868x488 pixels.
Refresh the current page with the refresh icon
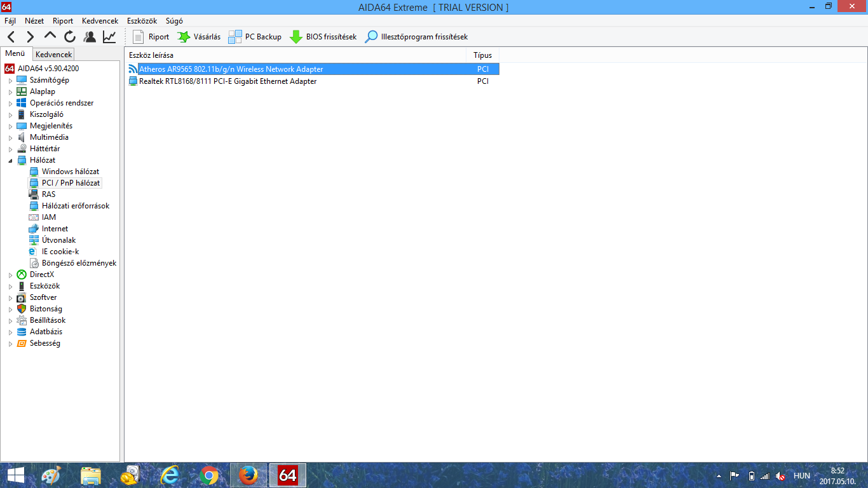70,37
